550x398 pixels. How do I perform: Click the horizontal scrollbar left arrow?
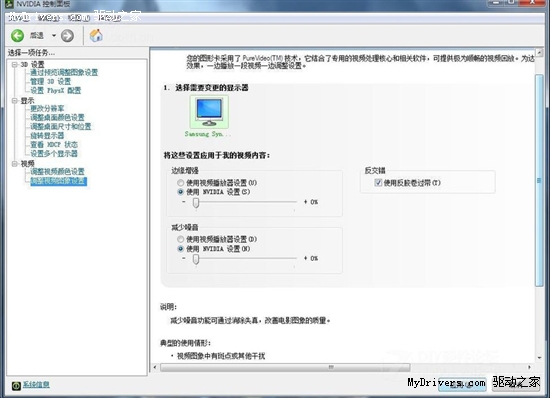click(155, 367)
